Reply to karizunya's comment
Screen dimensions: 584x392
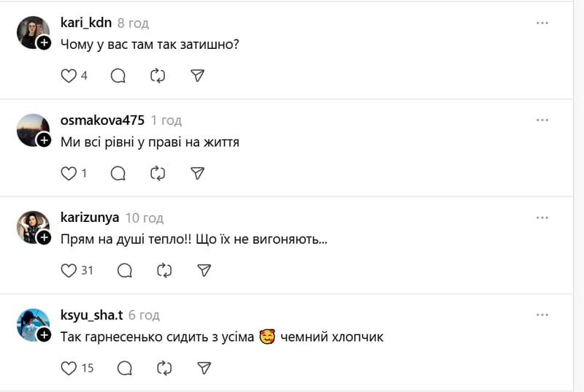click(x=125, y=270)
